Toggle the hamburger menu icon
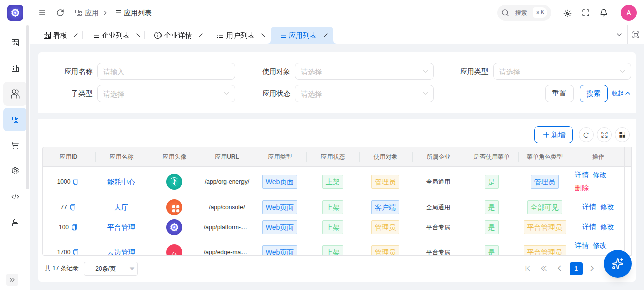 [42, 13]
